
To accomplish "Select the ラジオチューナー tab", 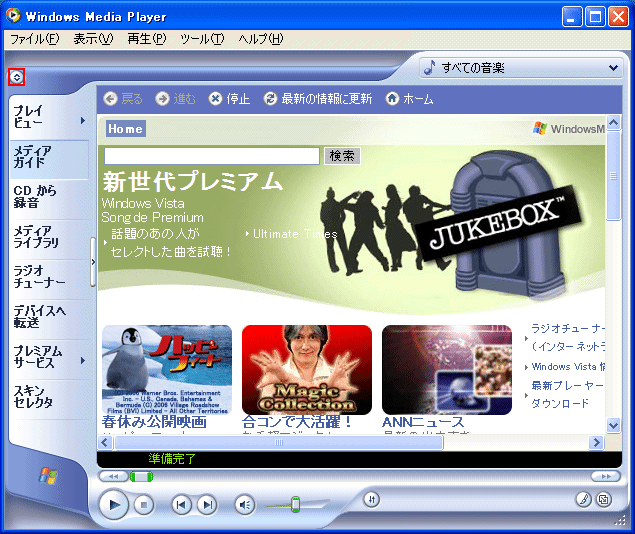I will 49,279.
